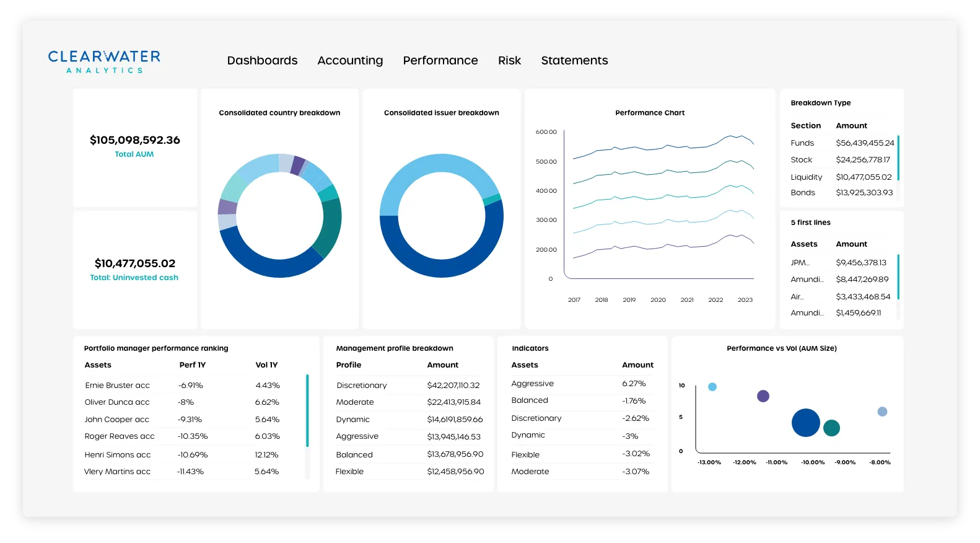
Task: Go to the Risk menu item
Action: [509, 61]
